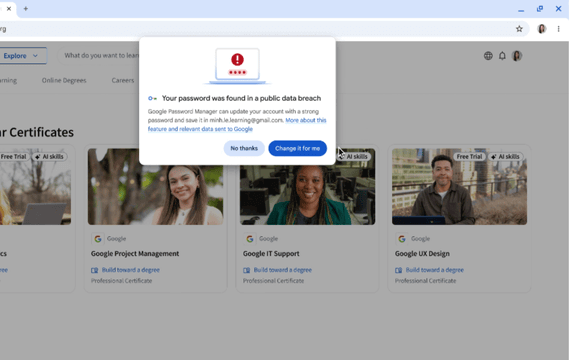Click the degree icon beside UX Design's Build toward a degree
This screenshot has width=570, height=360.
398,270
